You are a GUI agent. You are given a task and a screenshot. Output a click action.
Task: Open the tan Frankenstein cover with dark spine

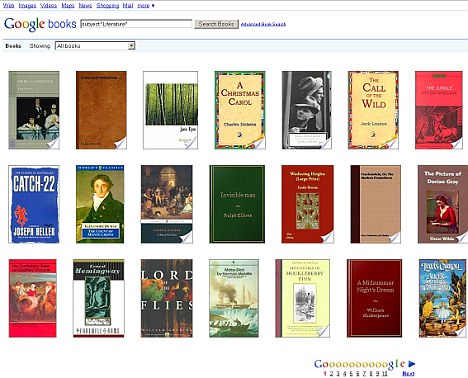[375, 204]
